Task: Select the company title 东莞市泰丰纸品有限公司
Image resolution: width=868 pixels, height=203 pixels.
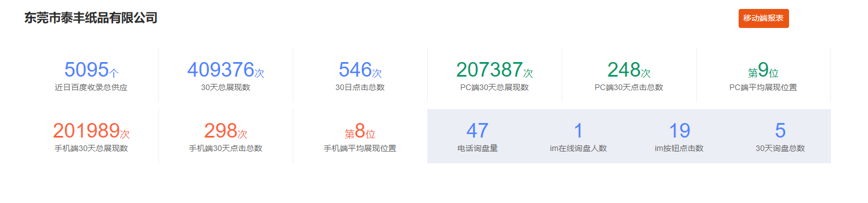Action: click(x=91, y=18)
